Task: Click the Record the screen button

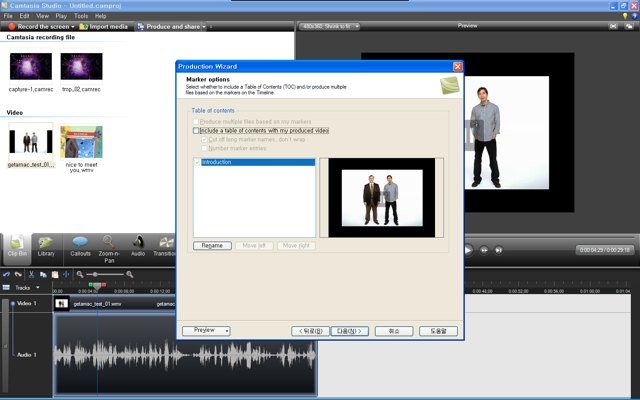Action: point(39,27)
